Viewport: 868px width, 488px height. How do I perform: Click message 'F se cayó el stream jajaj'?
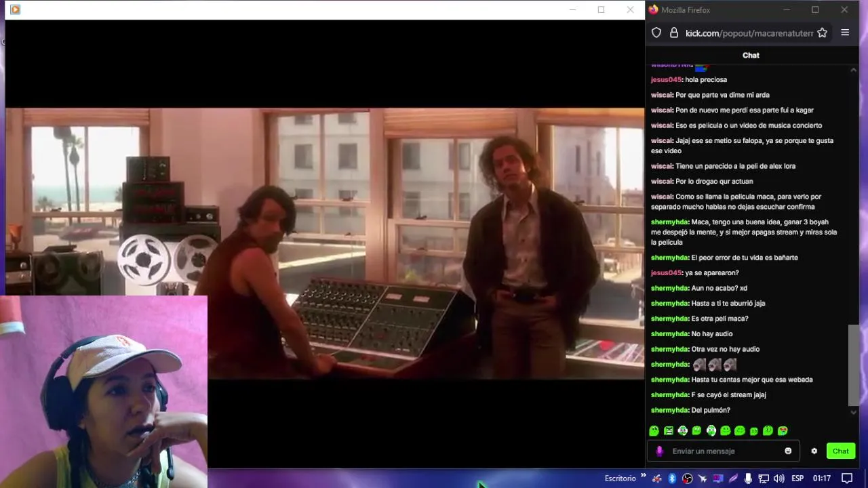(x=728, y=394)
